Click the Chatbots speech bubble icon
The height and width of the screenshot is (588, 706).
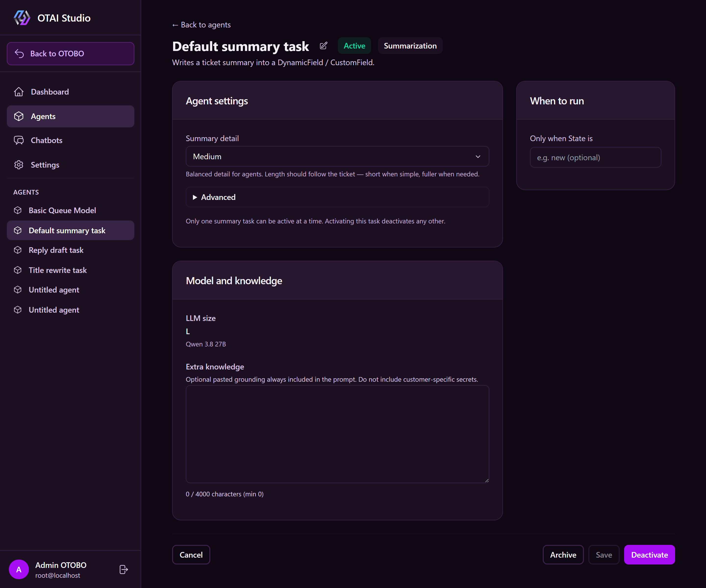pos(19,140)
